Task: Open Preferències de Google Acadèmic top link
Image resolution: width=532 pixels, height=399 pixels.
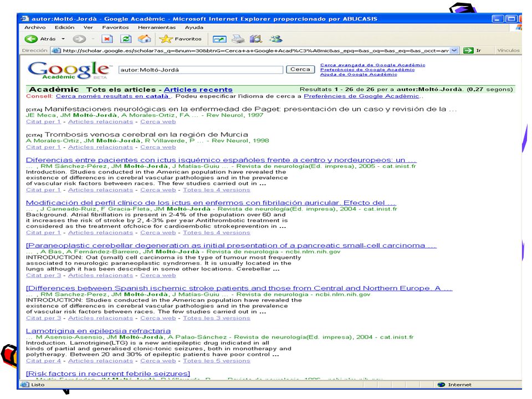Action: [367, 70]
